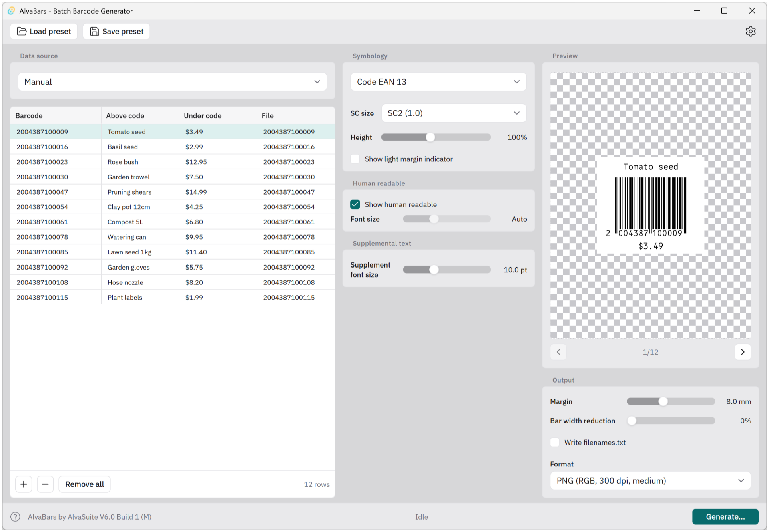The image size is (769, 532).
Task: Open the Code EAN 13 symbology dropdown
Action: 438,82
